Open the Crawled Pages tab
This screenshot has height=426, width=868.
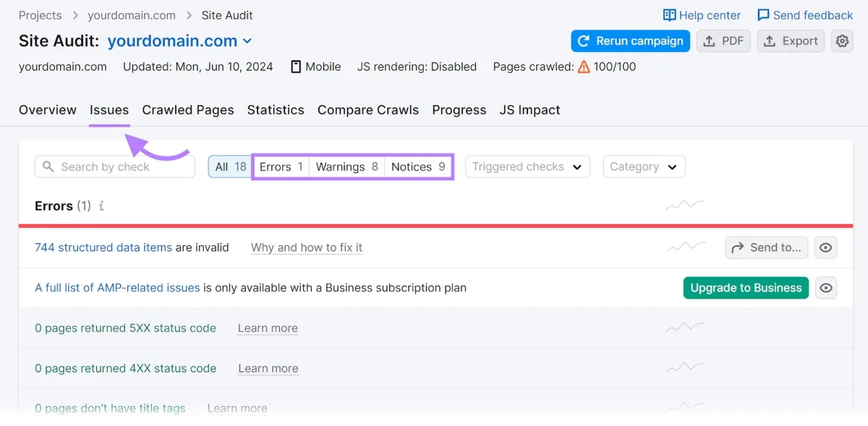(x=188, y=110)
